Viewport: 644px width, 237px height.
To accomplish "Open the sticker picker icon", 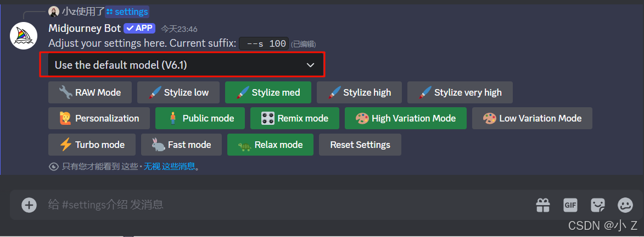I will [x=598, y=205].
